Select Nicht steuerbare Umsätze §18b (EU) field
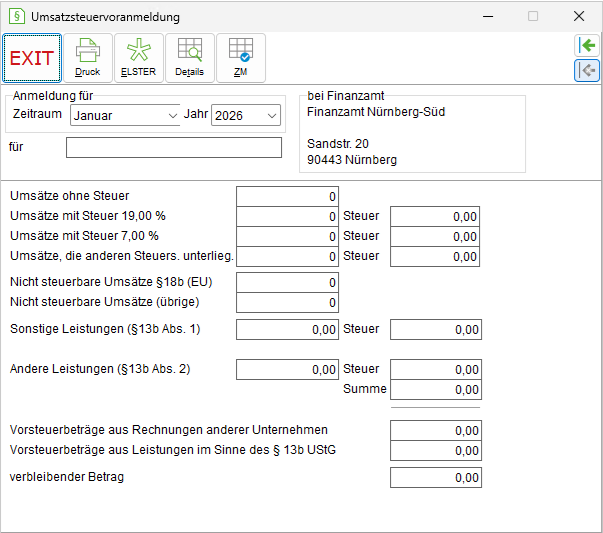 pos(287,283)
